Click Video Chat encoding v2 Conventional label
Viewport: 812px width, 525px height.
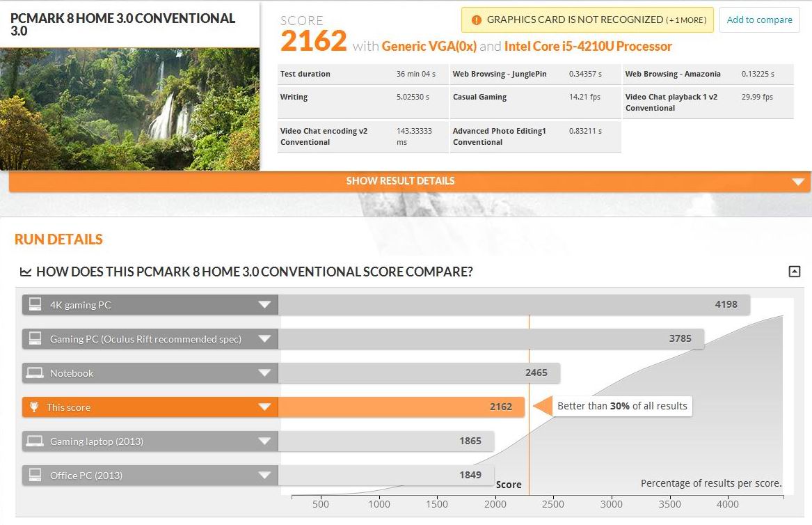coord(324,137)
